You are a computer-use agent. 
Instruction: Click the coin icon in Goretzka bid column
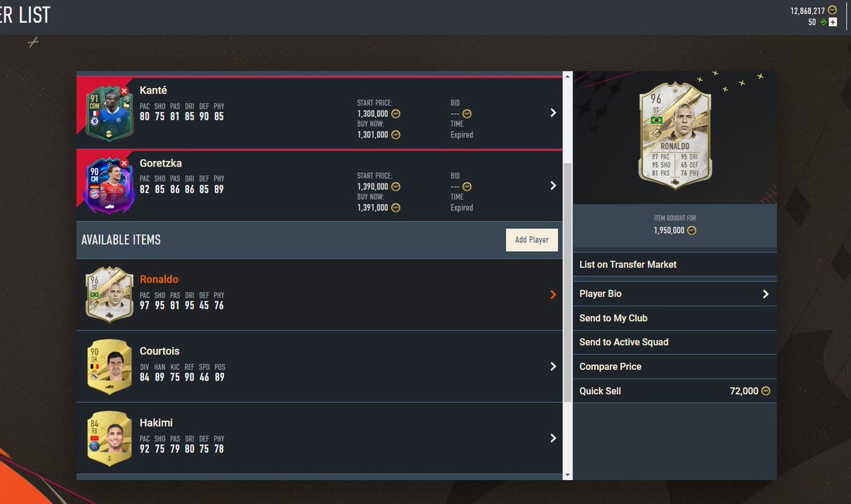coord(467,186)
